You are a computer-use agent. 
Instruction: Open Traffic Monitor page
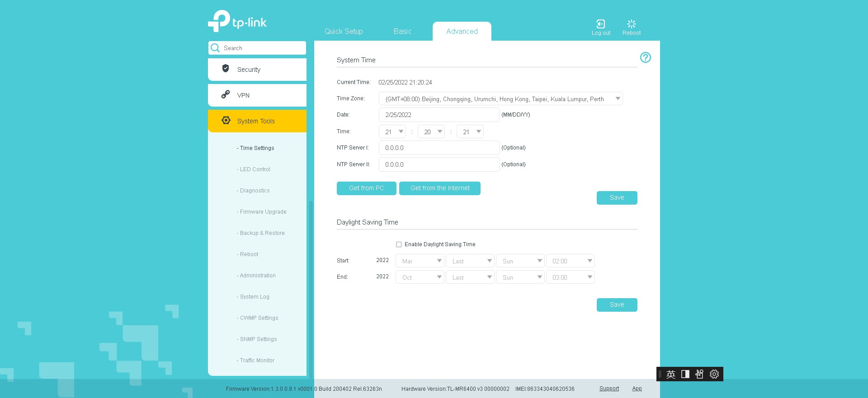(x=256, y=361)
